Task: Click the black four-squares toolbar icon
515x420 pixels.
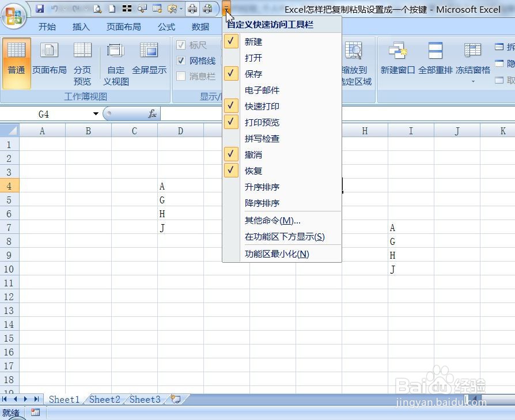Action: point(127,9)
